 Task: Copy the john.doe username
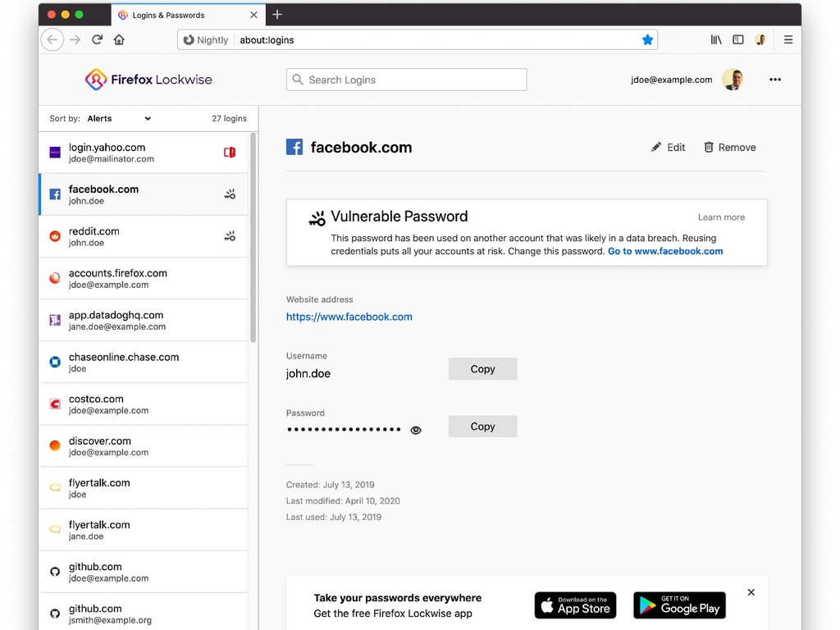[x=482, y=369]
